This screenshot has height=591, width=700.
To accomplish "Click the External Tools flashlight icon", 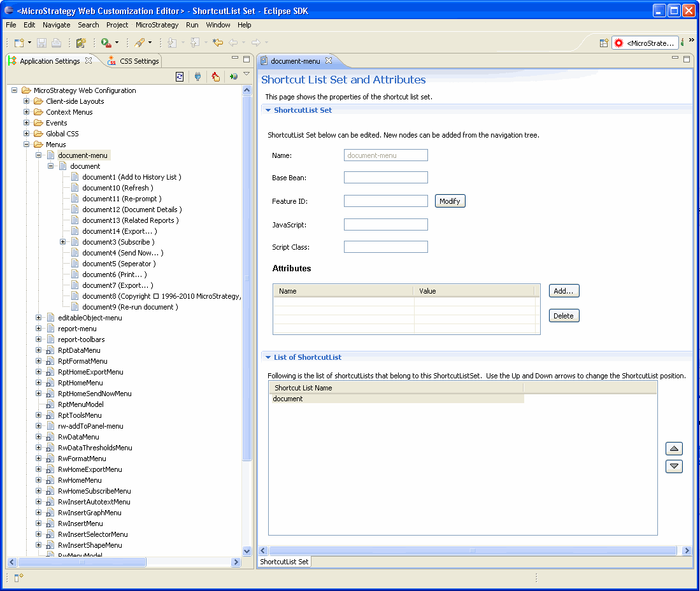I will (x=139, y=43).
